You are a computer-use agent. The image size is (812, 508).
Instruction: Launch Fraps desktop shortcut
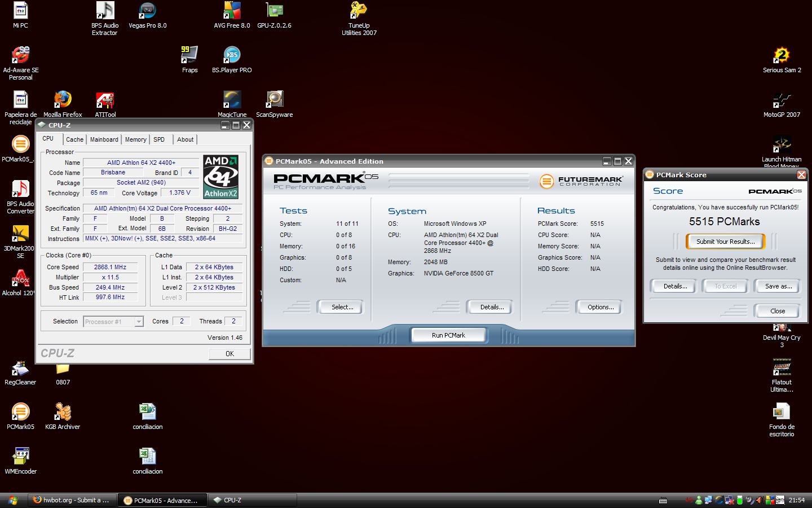[x=189, y=60]
